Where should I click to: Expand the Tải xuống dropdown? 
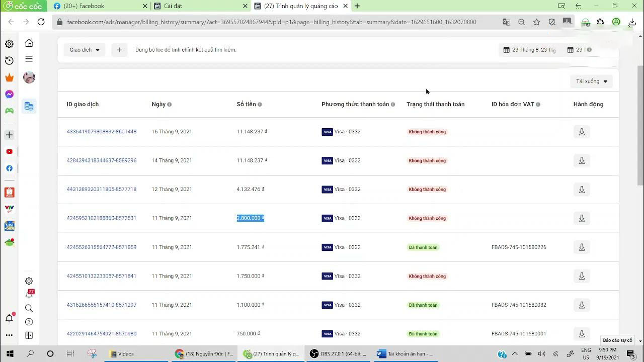click(591, 81)
